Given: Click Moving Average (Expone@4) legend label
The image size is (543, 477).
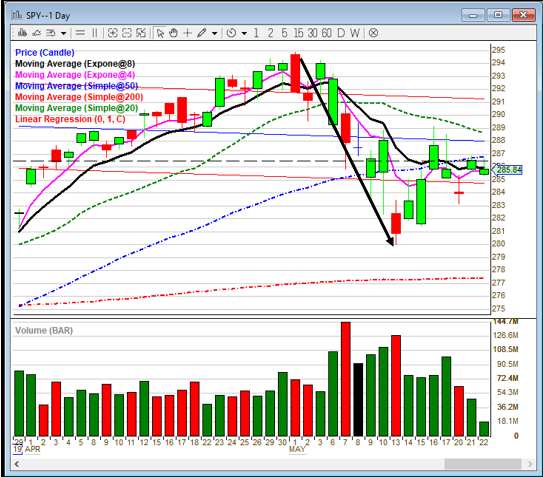Looking at the screenshot, I should click(75, 75).
